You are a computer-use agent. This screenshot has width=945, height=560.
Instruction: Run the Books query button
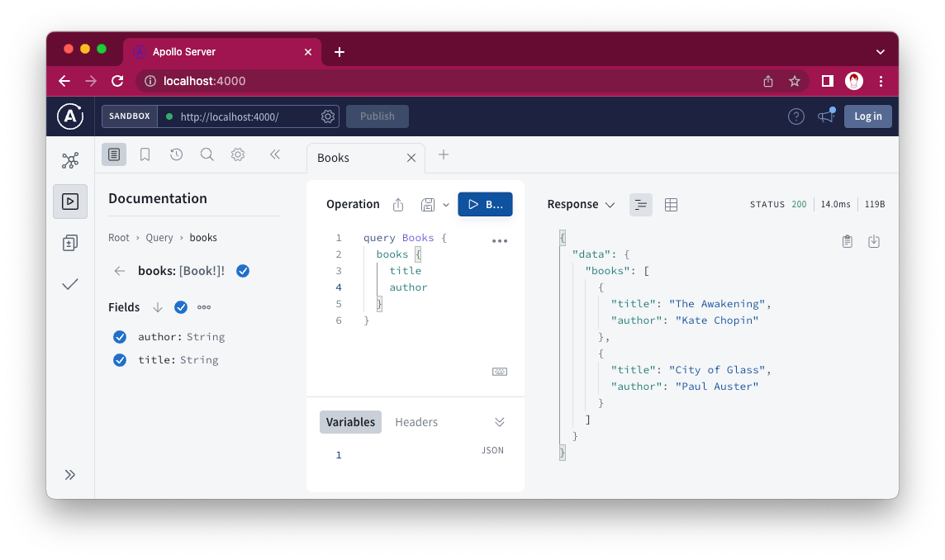(485, 204)
